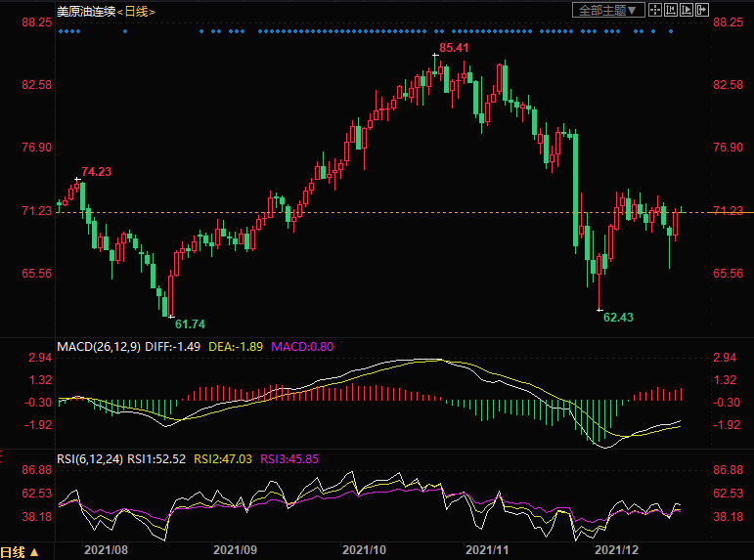Screen dimensions: 754x560
Task: Select the 2021/12 date on time axis
Action: 618,550
